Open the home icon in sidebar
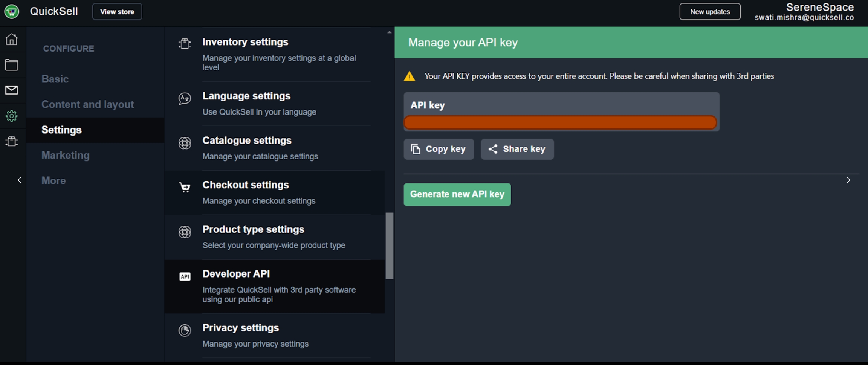Screen dimensions: 868x365 (x=12, y=39)
